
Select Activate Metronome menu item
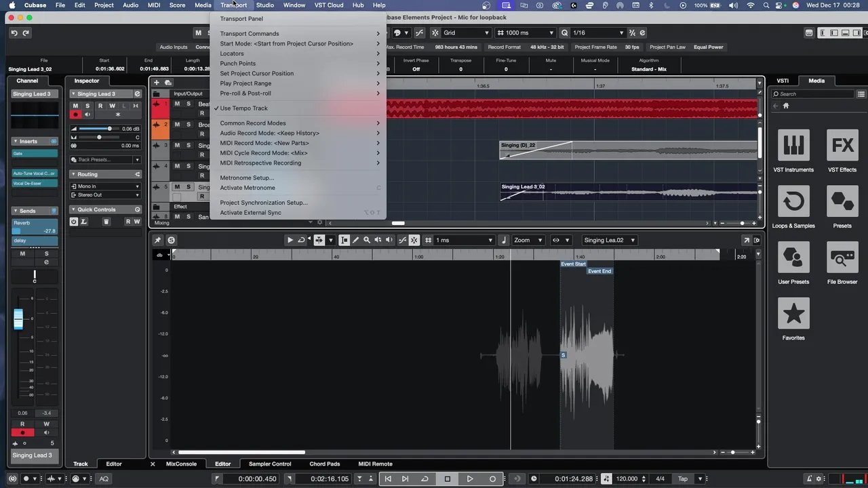click(x=248, y=188)
